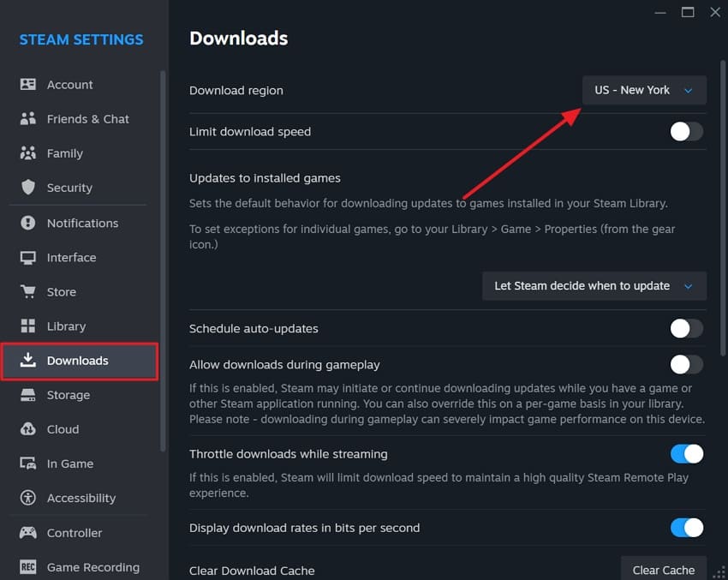Disable Throttle downloads while streaming

[x=687, y=453]
